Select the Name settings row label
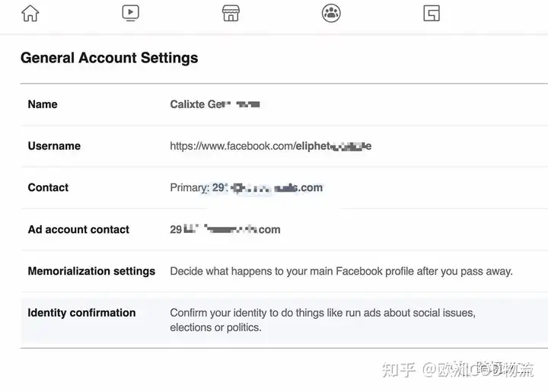 tap(43, 104)
